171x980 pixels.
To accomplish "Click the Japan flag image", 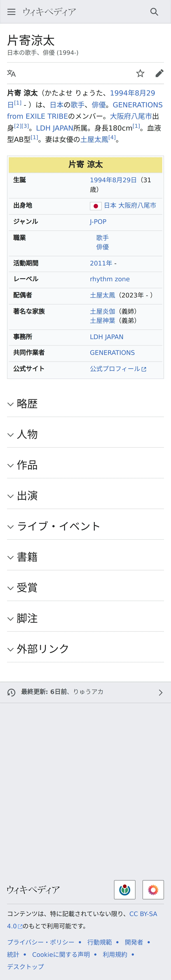I will click(96, 206).
